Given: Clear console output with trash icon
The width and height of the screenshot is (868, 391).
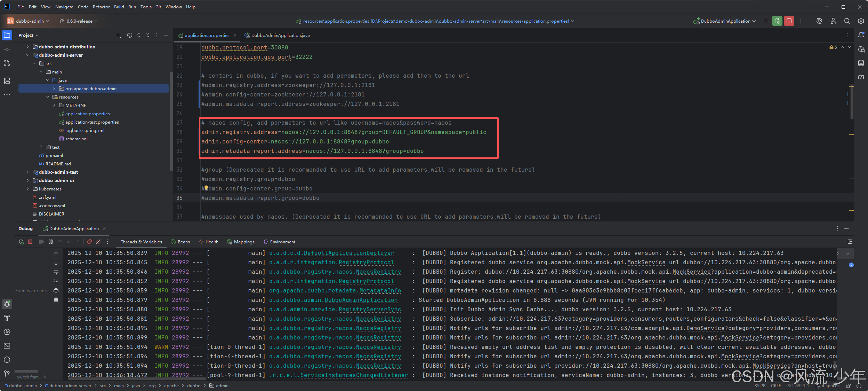Looking at the screenshot, I should (x=56, y=299).
